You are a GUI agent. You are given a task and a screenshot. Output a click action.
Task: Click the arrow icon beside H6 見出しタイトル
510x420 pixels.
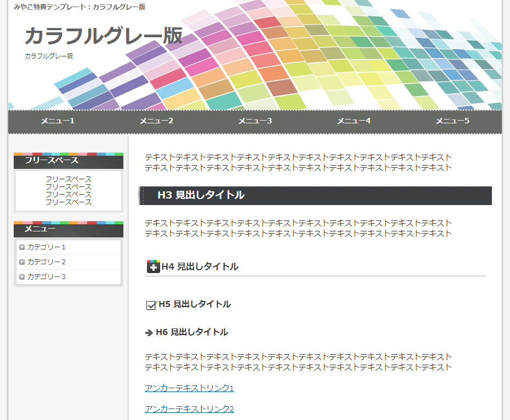(149, 332)
